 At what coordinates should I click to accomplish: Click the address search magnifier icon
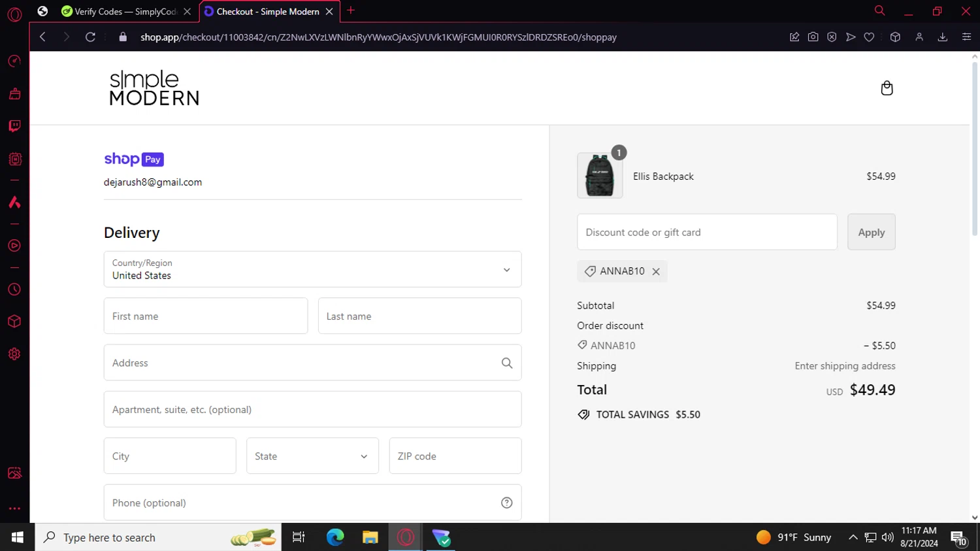[x=507, y=363]
